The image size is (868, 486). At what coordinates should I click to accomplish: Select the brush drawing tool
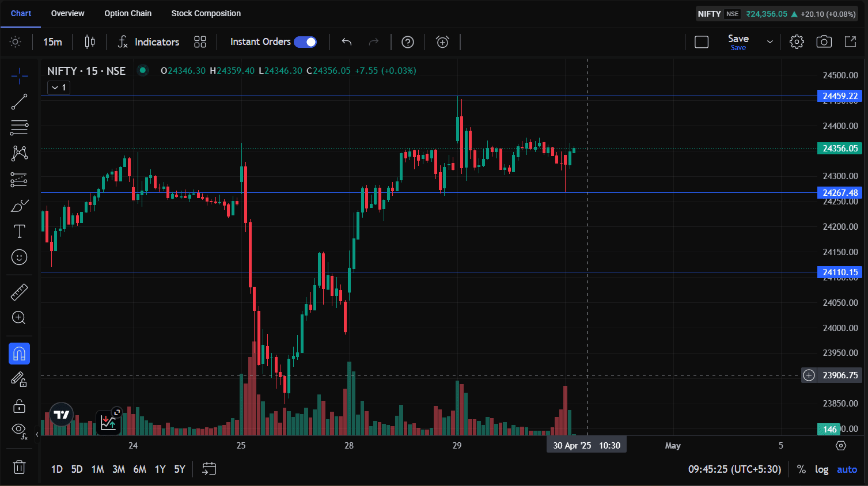(x=19, y=206)
